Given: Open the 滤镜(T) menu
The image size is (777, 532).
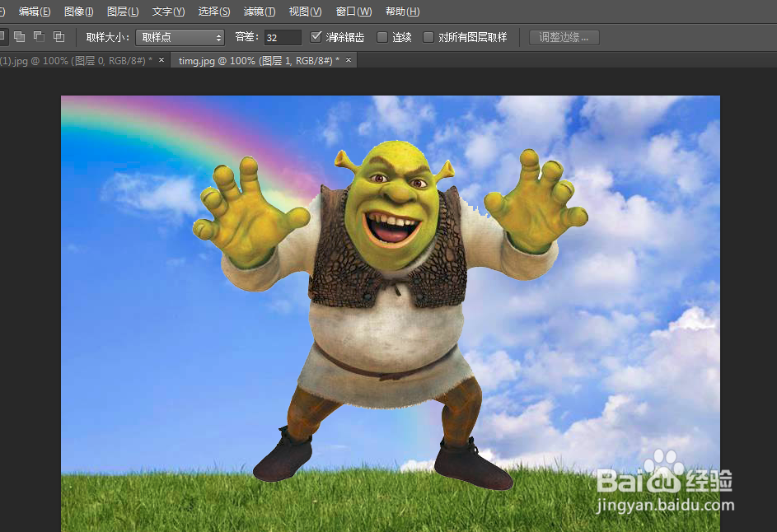Looking at the screenshot, I should (x=260, y=12).
